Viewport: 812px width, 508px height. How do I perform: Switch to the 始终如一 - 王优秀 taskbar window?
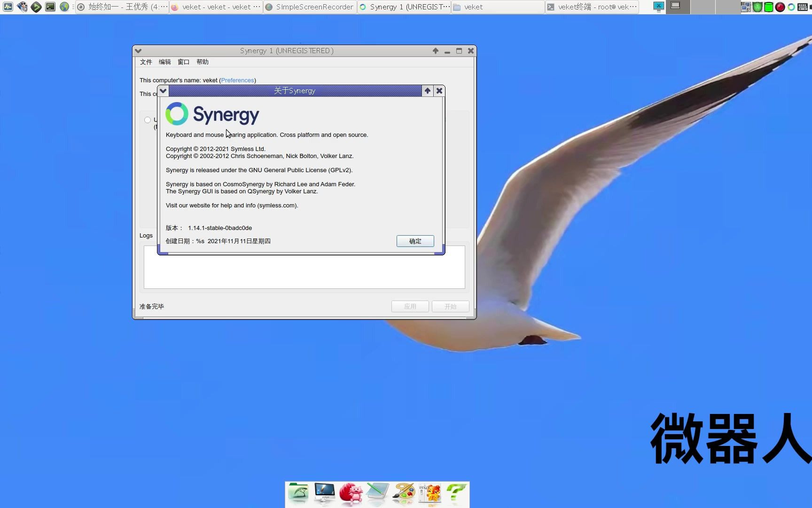(122, 7)
